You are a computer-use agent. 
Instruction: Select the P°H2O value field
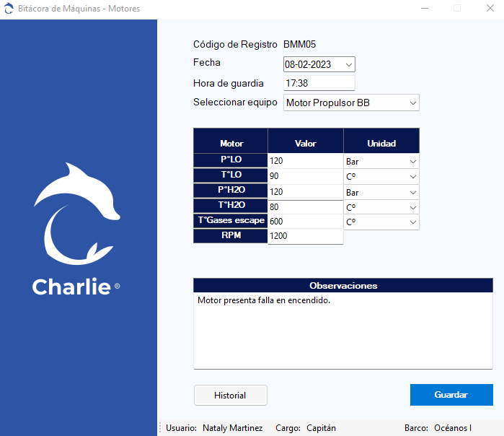pos(305,192)
